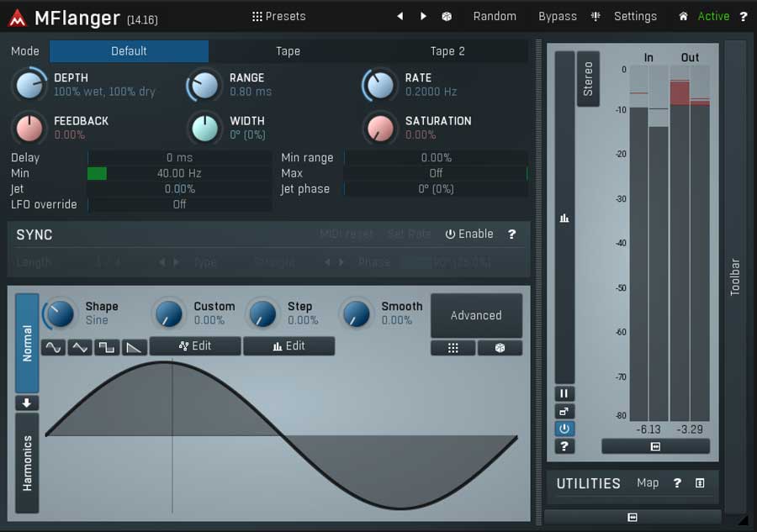Open the Settings menu
This screenshot has height=532, width=757.
point(635,17)
